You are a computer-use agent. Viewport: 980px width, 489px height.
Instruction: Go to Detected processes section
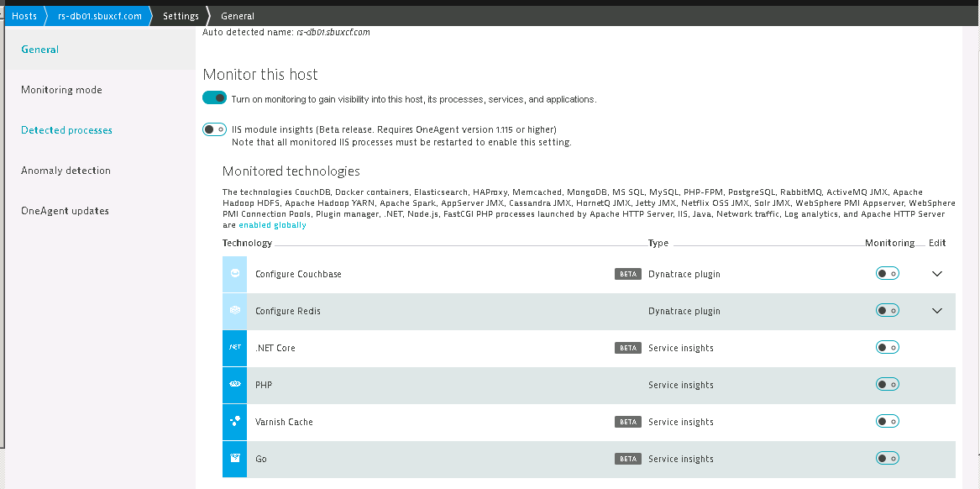pyautogui.click(x=66, y=130)
